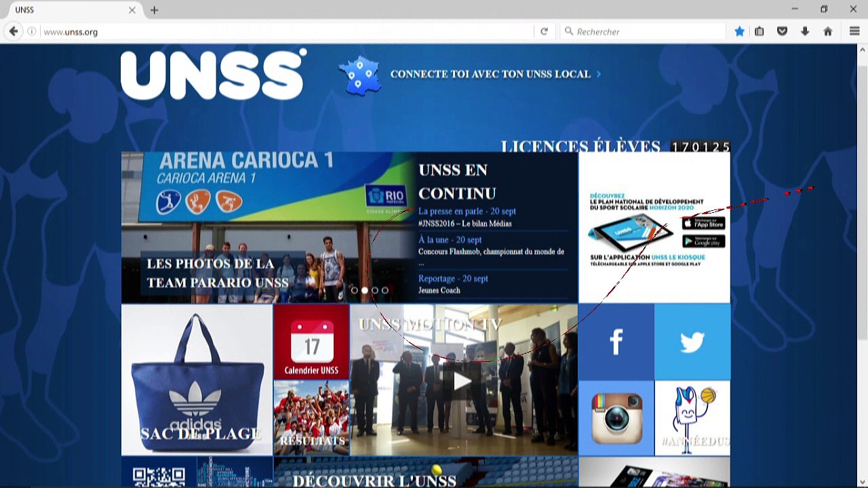The image size is (868, 488).
Task: Open À la une - 20 sept
Action: point(450,240)
